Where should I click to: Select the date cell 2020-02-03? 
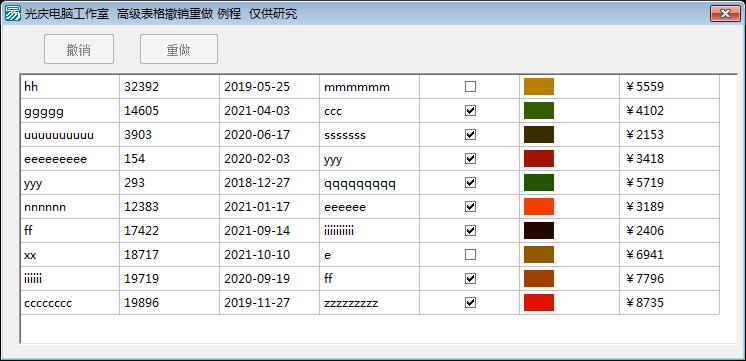(x=269, y=158)
